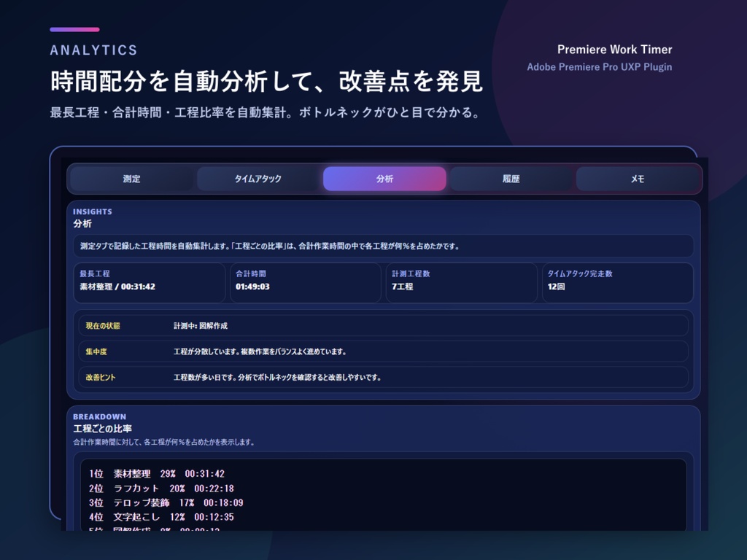Click the タイムアタック完走数 card showing 12回

coord(617,283)
